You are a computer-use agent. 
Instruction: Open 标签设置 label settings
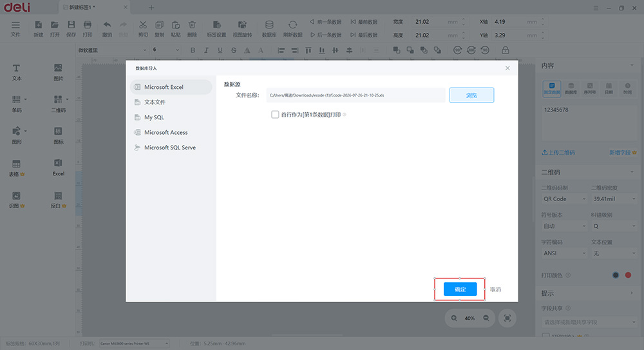click(216, 28)
